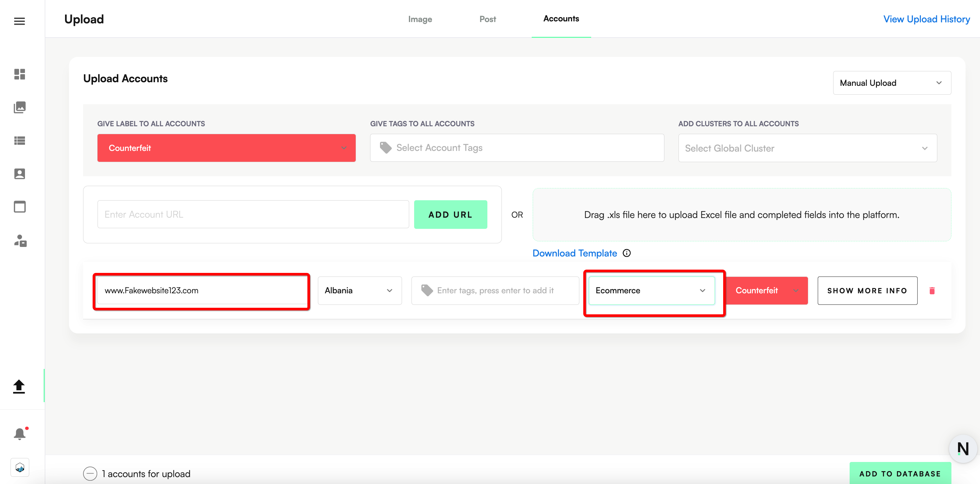Click the notifications bell icon
This screenshot has height=484, width=980.
(x=19, y=433)
